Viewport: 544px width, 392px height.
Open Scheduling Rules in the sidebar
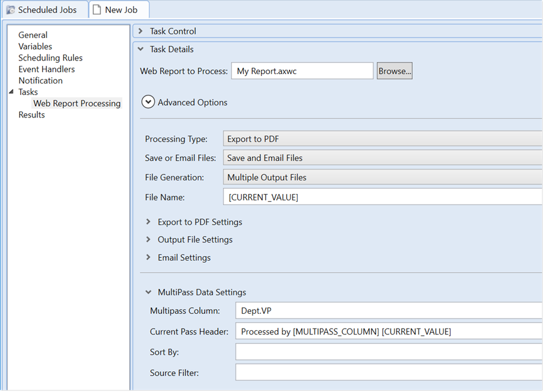[50, 58]
